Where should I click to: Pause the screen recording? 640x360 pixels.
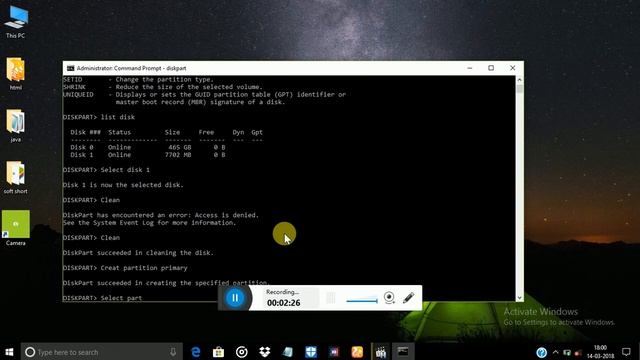click(235, 298)
